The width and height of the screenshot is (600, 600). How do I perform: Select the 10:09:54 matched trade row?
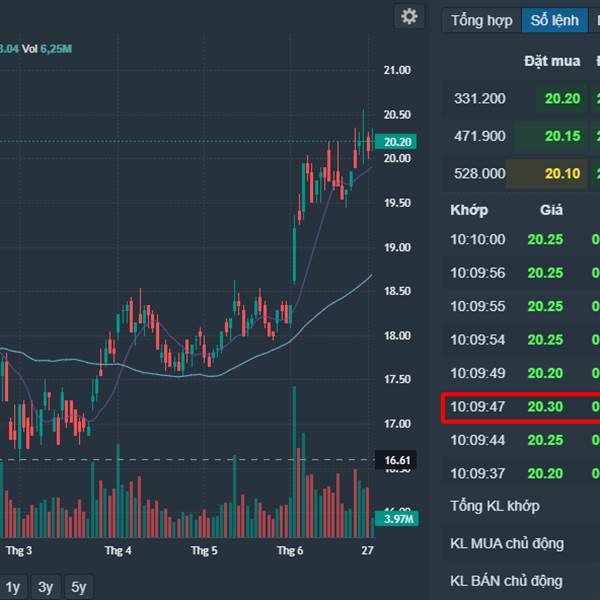point(522,340)
